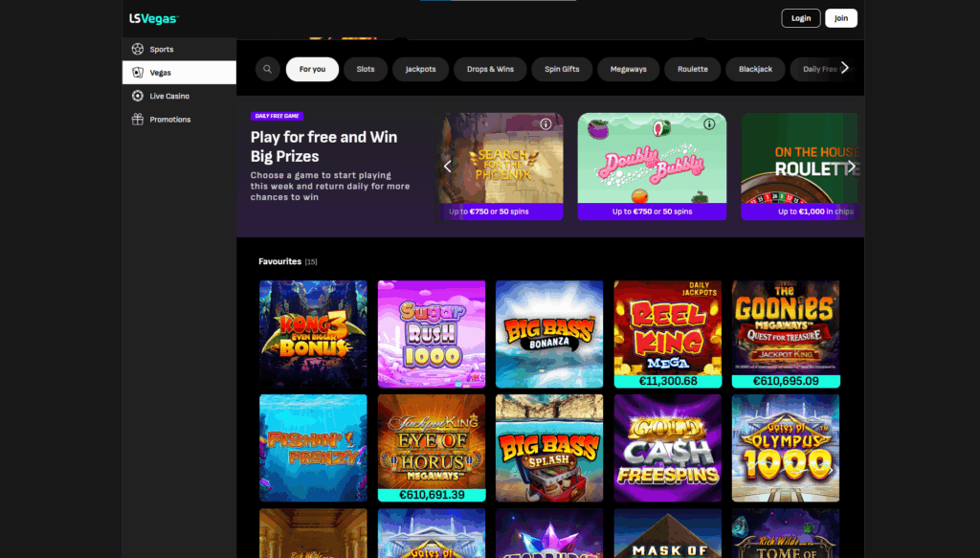Click the €11,300.68 jackpot amount
This screenshot has width=980, height=558.
point(667,381)
